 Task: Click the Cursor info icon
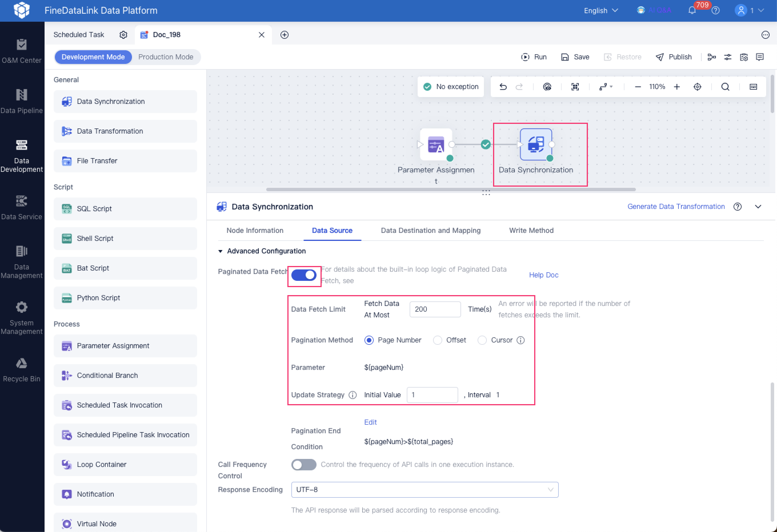[x=520, y=340]
